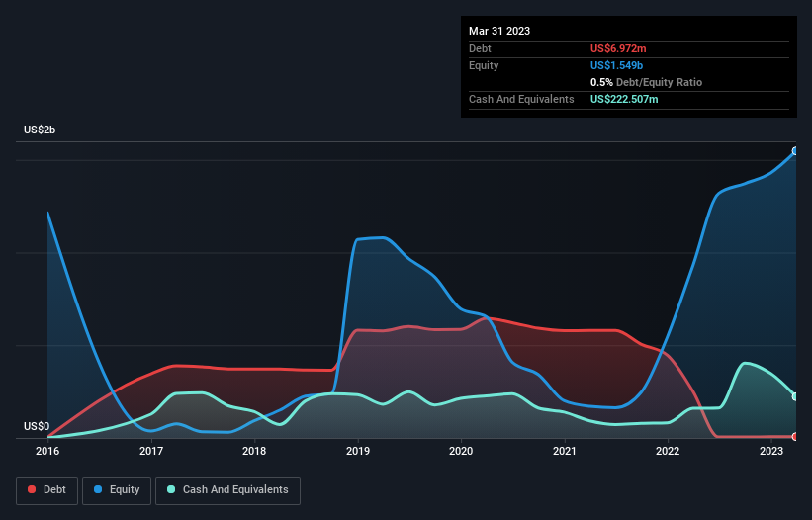Viewport: 812px width, 520px height.
Task: Click the 2021 x-axis label
Action: click(565, 451)
